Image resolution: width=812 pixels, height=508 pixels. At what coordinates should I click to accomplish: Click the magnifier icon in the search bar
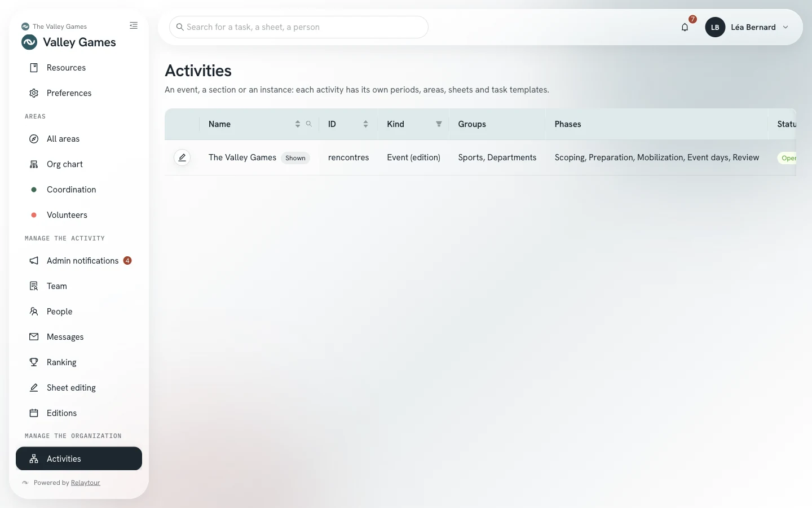click(x=180, y=27)
